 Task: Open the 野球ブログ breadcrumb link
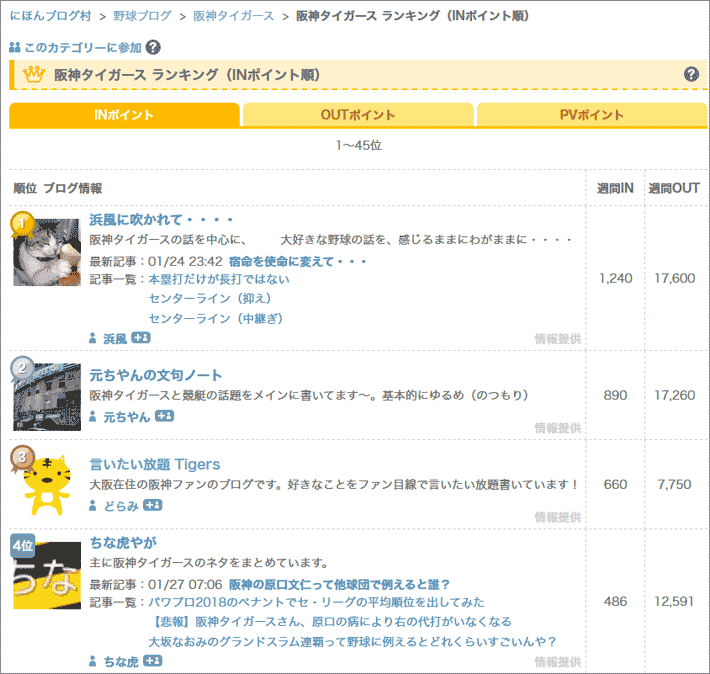(142, 16)
